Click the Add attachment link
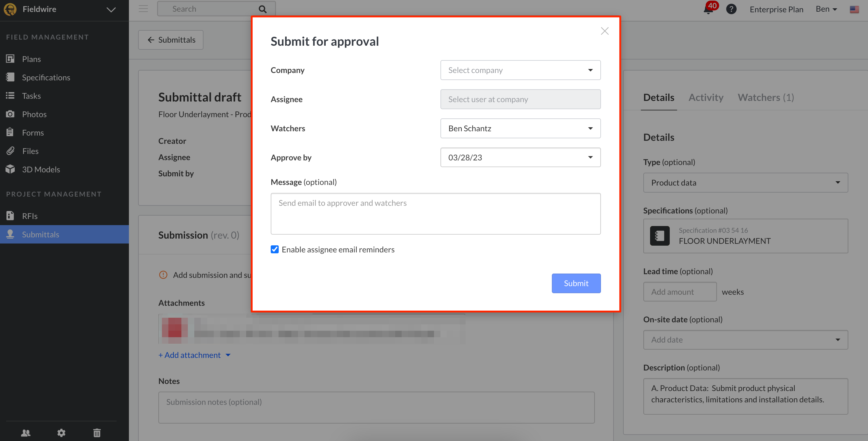Image resolution: width=868 pixels, height=441 pixels. [189, 355]
